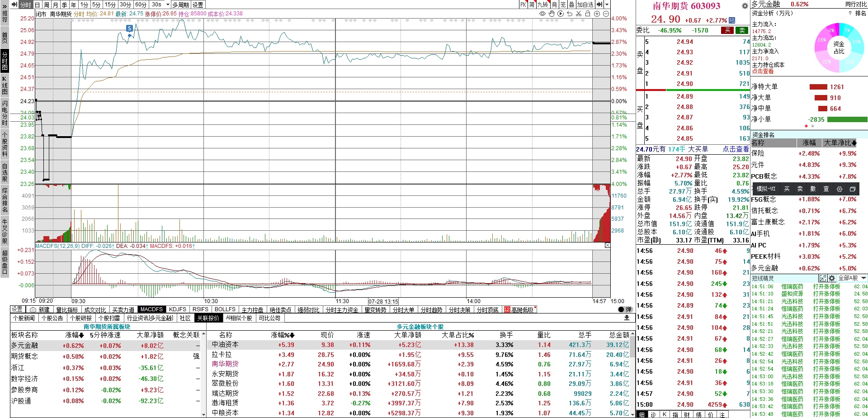Toggle the 弹 popup switch
The width and height of the screenshot is (868, 418).
point(625,309)
